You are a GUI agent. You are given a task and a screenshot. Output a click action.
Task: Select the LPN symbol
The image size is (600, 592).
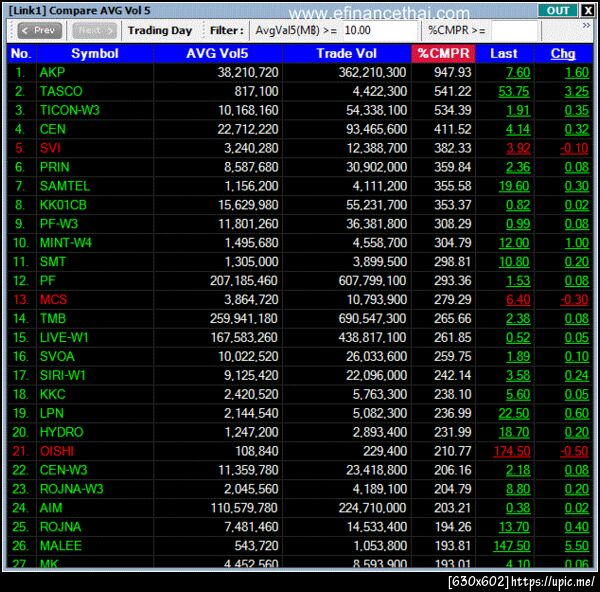(52, 413)
